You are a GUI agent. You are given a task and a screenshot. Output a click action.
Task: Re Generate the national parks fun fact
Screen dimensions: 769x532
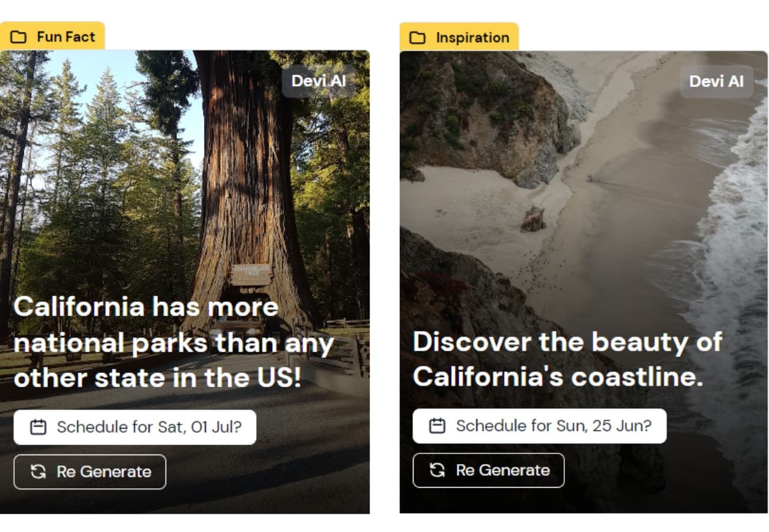click(x=90, y=472)
